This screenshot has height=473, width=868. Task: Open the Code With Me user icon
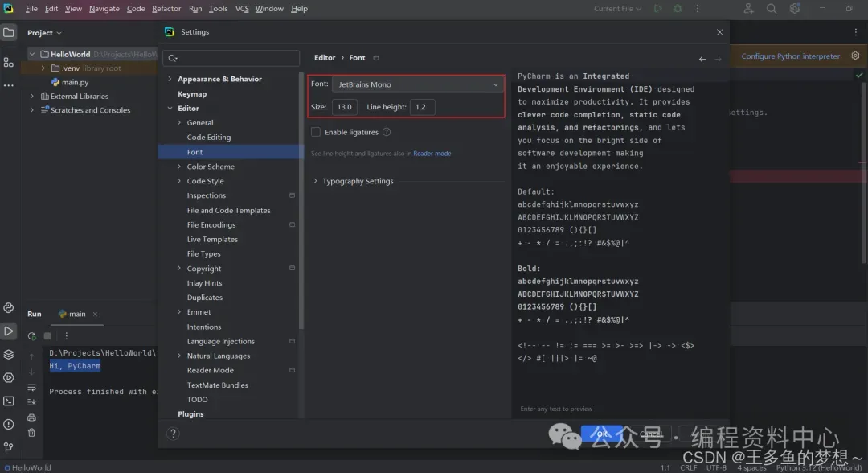coord(748,8)
